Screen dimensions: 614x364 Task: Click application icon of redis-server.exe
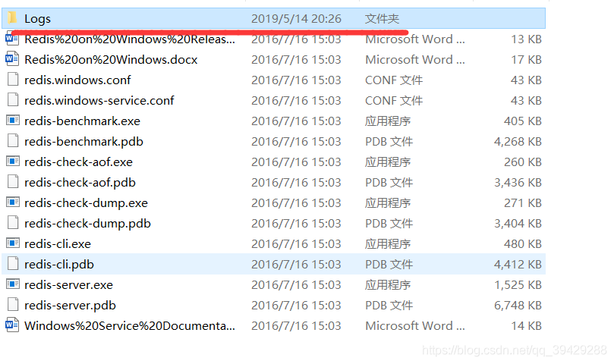[13, 284]
